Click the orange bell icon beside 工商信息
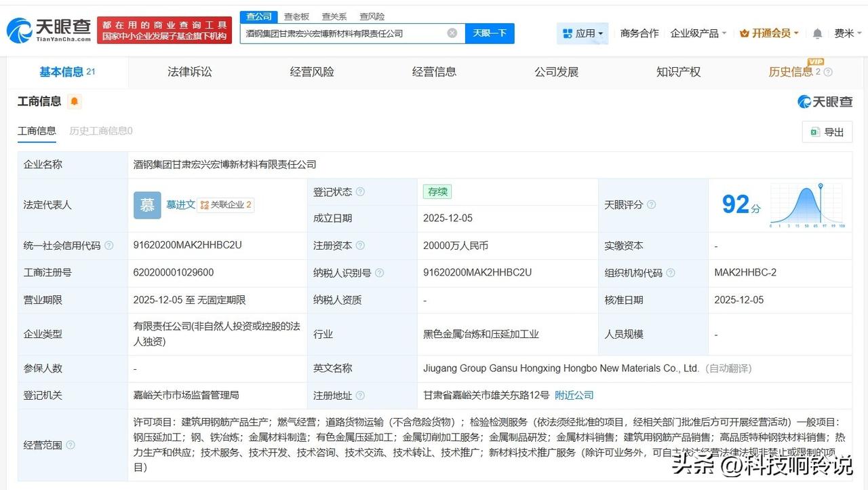 [74, 100]
